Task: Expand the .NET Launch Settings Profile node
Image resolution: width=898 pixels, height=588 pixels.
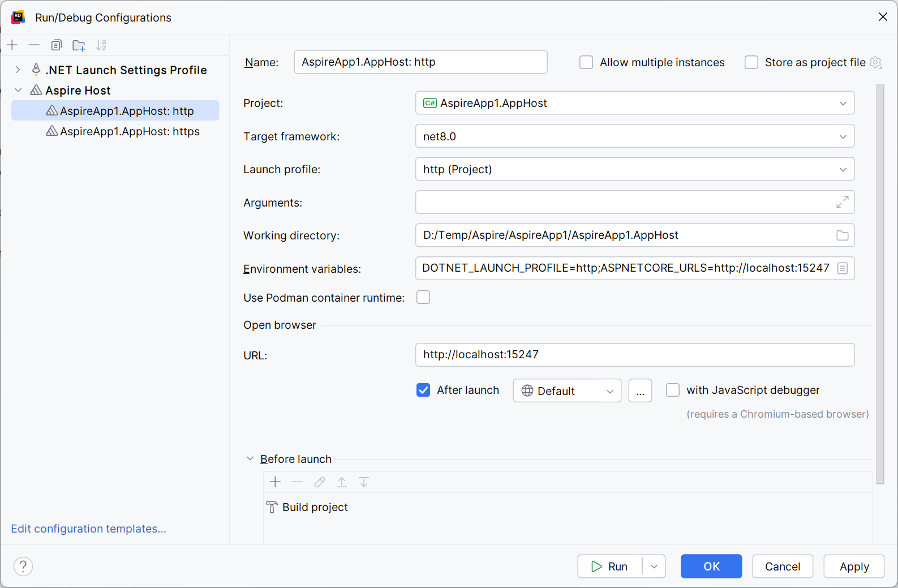Action: (18, 70)
